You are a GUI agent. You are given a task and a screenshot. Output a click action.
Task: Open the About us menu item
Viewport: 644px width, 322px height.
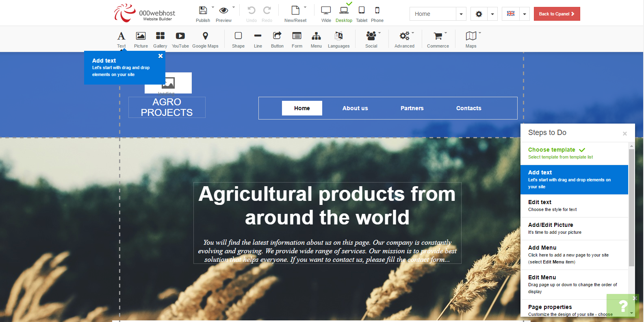[355, 108]
